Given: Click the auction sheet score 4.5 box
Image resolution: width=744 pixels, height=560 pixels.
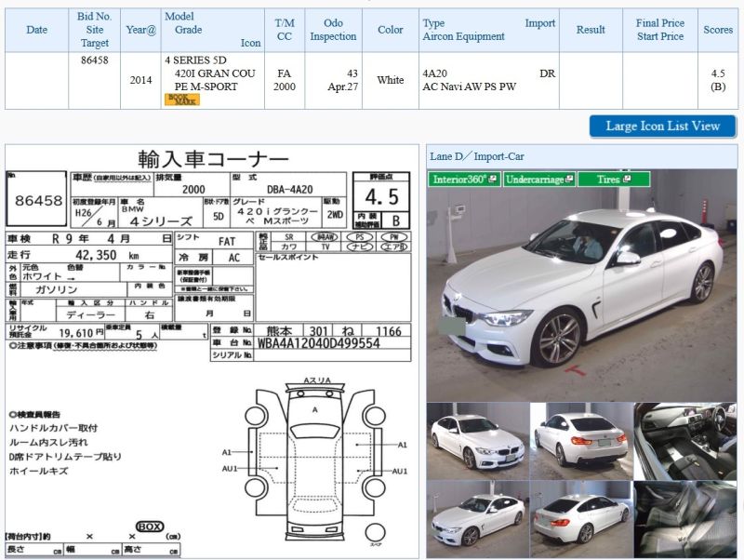Looking at the screenshot, I should point(381,195).
